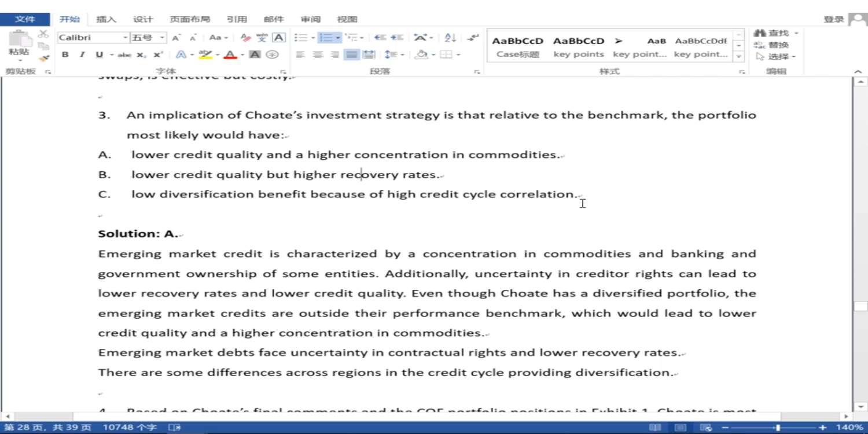Switch to the 插入 ribbon tab
This screenshot has width=868, height=434.
pyautogui.click(x=106, y=19)
